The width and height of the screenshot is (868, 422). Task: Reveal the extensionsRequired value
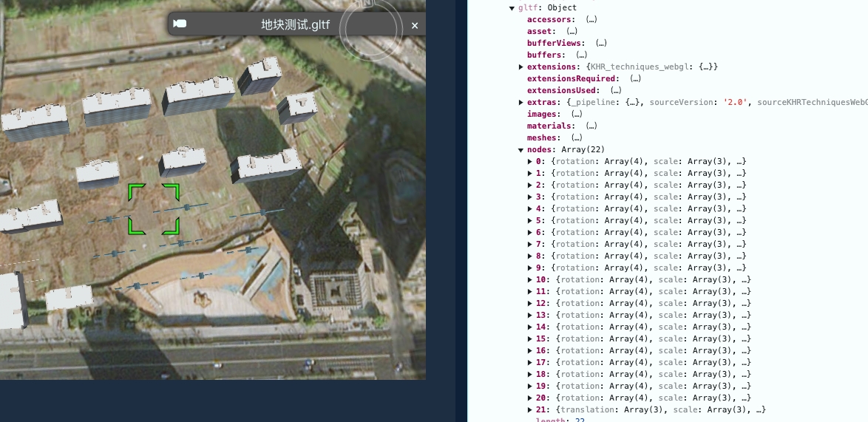pyautogui.click(x=635, y=79)
